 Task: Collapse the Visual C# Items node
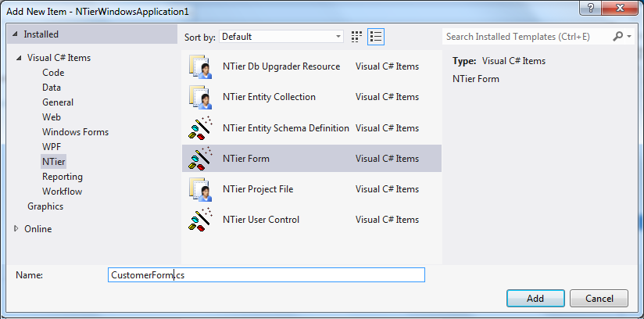point(19,58)
